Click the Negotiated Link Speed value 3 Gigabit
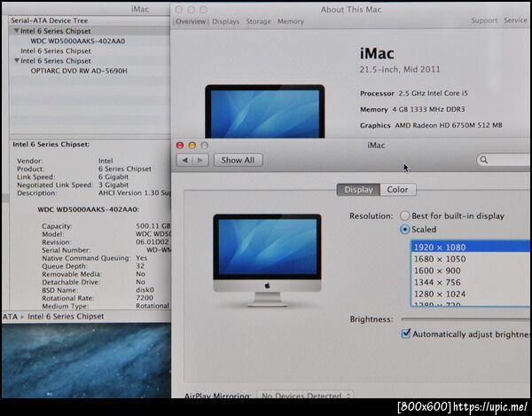The image size is (532, 416). tap(113, 184)
